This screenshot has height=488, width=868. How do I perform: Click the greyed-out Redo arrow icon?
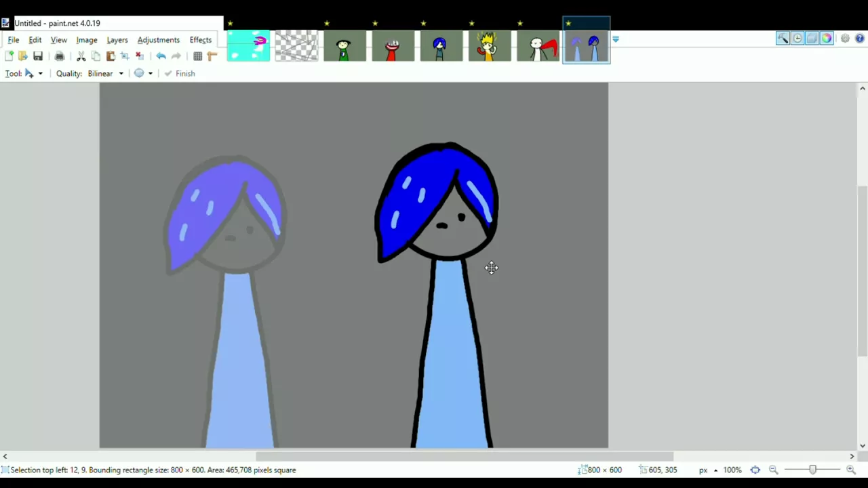176,56
